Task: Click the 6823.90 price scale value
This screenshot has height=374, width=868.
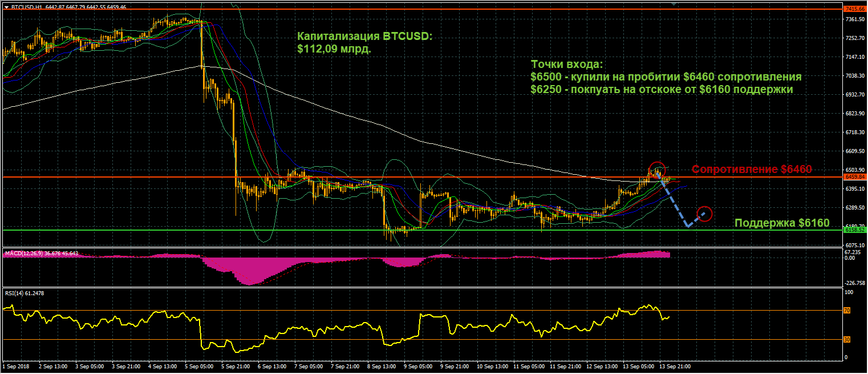Action: [x=854, y=113]
